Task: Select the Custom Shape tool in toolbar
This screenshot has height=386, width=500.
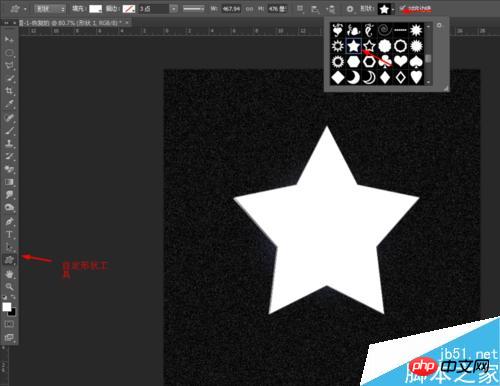Action: tap(9, 260)
